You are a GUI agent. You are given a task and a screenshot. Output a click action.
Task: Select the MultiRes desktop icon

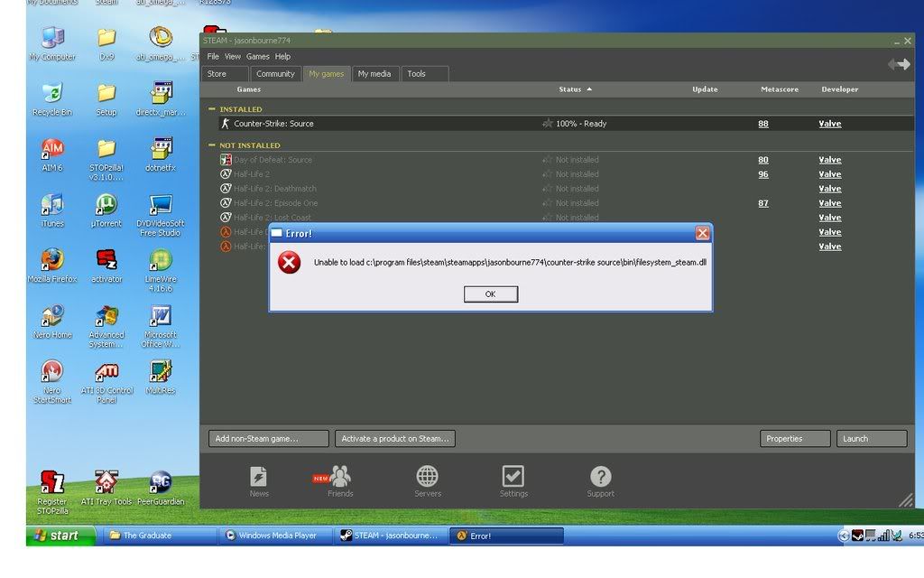click(161, 377)
